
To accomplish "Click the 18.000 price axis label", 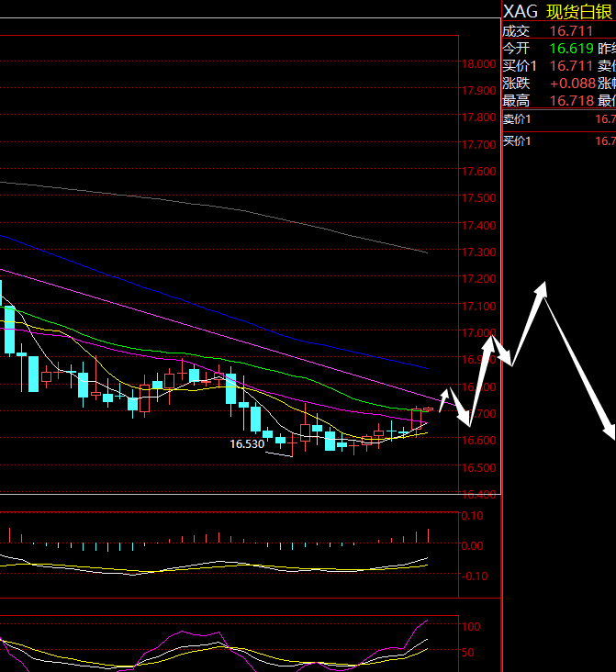I will [479, 64].
